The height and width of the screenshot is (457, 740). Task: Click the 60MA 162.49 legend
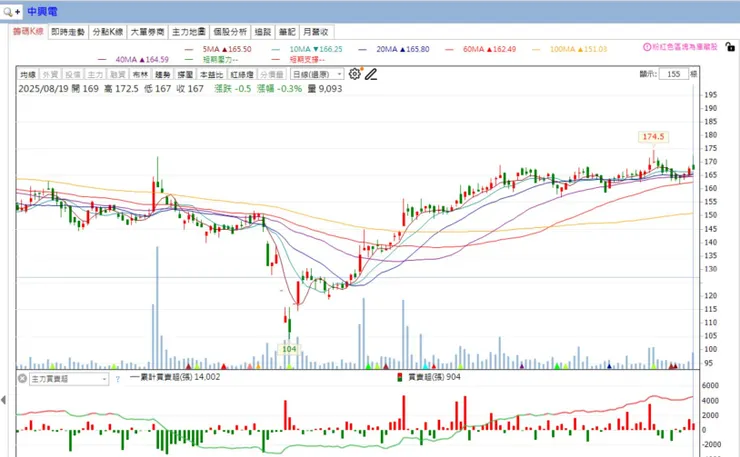(x=481, y=49)
